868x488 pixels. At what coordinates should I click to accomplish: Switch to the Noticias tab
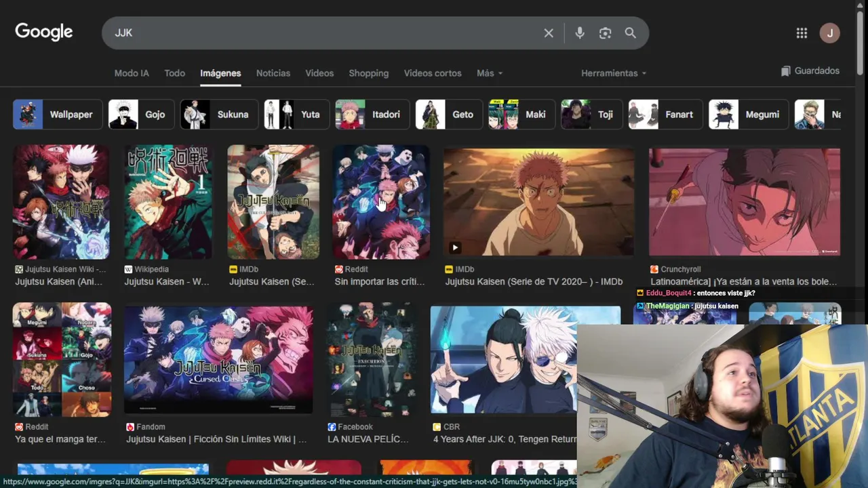click(273, 73)
